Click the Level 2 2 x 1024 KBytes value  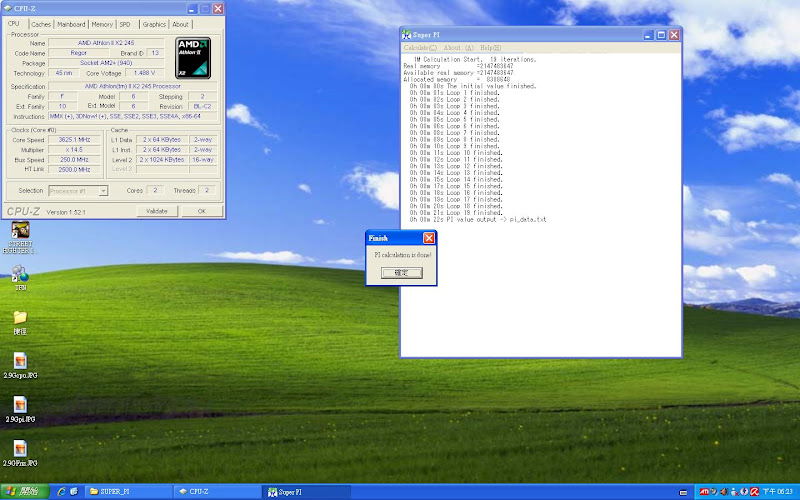click(x=162, y=160)
